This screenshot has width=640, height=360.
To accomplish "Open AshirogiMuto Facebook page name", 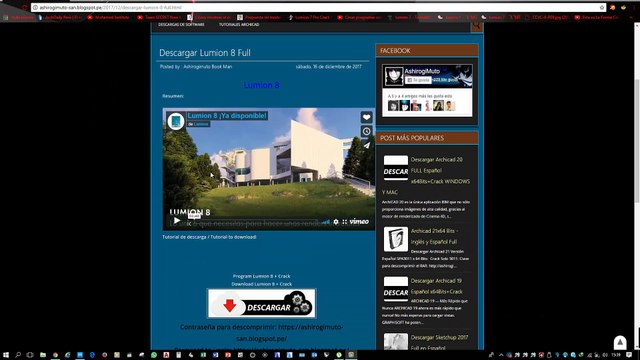I will [x=422, y=71].
